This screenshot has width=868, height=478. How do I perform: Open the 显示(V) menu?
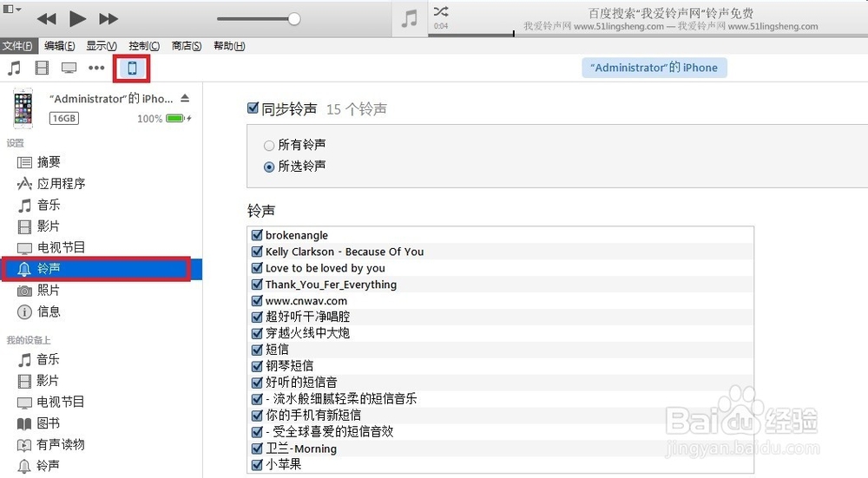click(x=102, y=46)
